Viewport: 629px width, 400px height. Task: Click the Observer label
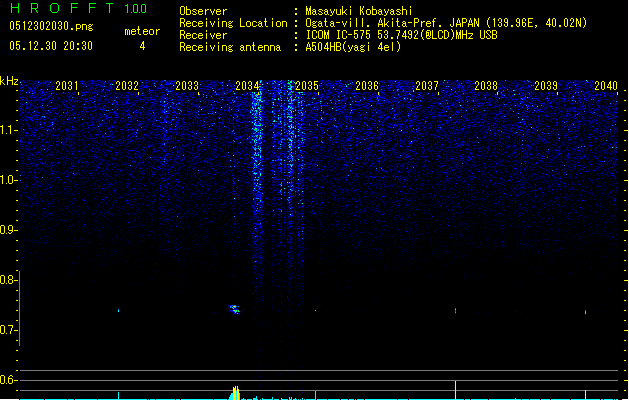[x=203, y=11]
